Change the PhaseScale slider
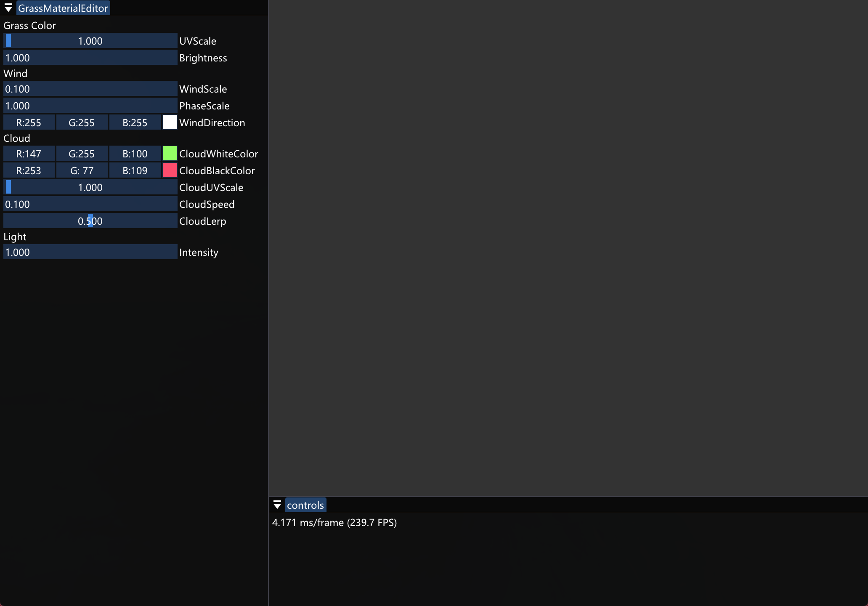868x606 pixels. pyautogui.click(x=90, y=105)
